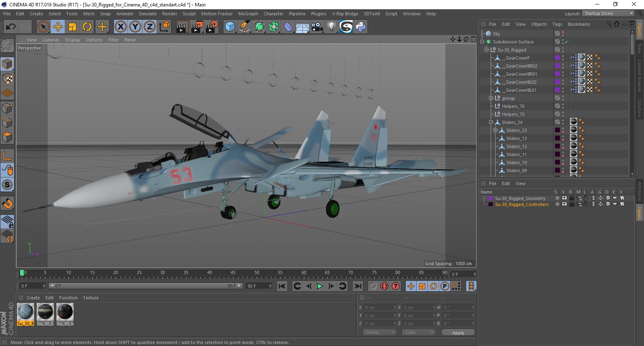Enable Polygons mode icon
The width and height of the screenshot is (644, 346).
point(7,138)
